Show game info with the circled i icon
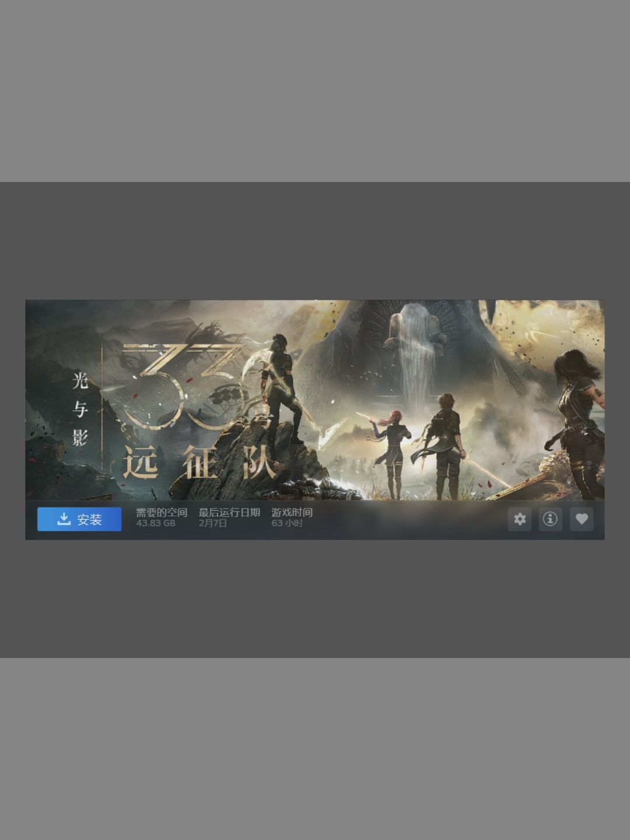This screenshot has height=840, width=630. click(550, 519)
